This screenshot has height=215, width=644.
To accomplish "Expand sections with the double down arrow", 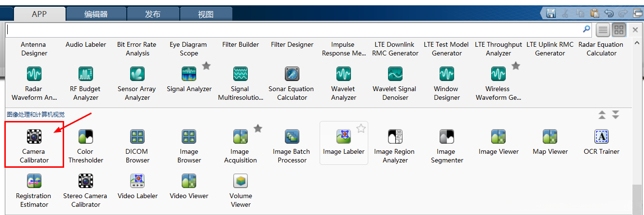I will click(x=616, y=115).
